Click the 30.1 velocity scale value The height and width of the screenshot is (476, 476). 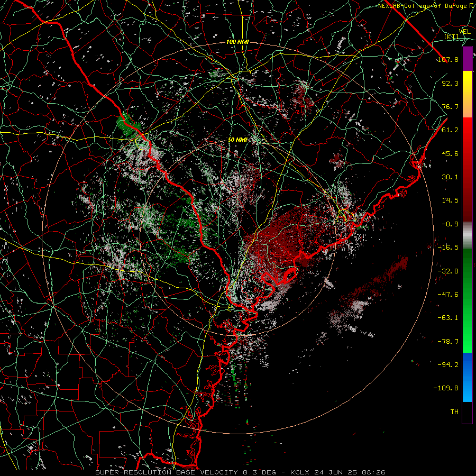tap(450, 177)
